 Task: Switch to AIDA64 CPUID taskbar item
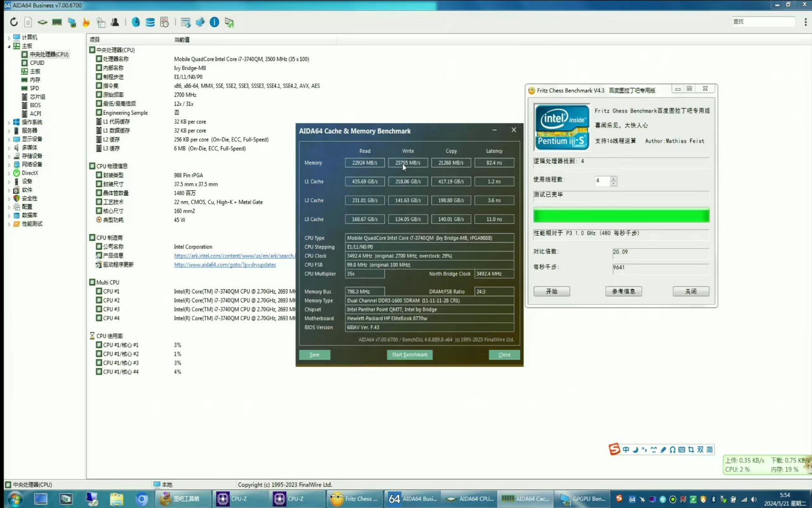(x=469, y=499)
